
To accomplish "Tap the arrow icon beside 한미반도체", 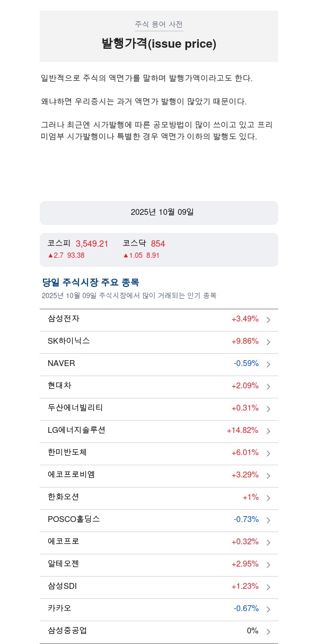I will pyautogui.click(x=268, y=454).
